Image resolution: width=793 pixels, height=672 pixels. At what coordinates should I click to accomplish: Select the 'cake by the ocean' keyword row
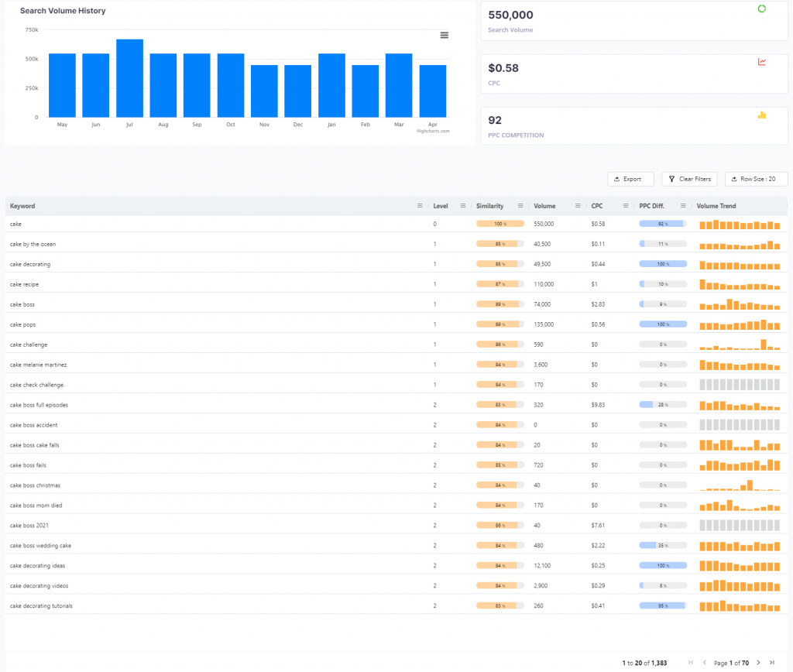click(396, 244)
